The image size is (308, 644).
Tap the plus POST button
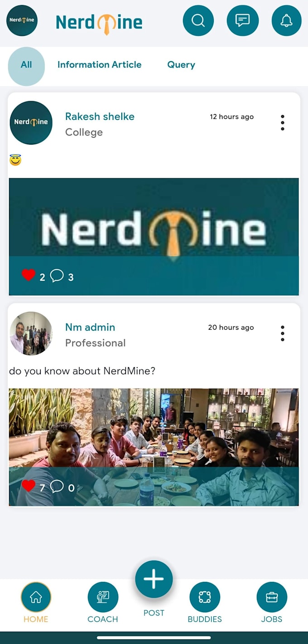[154, 580]
